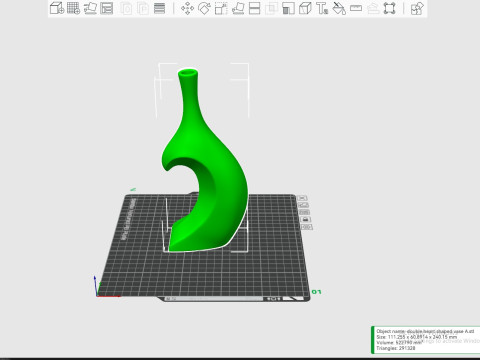Select the Rotate tool
Viewport: 480px width, 360px height.
pyautogui.click(x=204, y=8)
